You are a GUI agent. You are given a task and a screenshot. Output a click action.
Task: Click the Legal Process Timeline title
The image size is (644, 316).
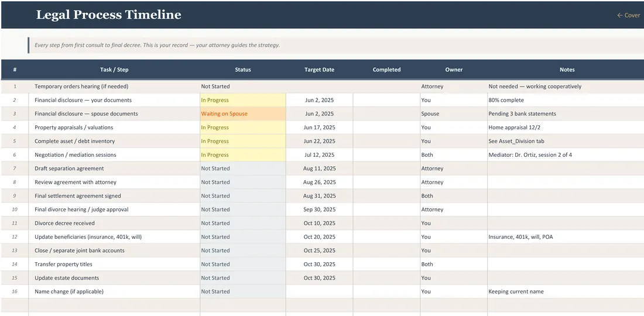click(108, 15)
